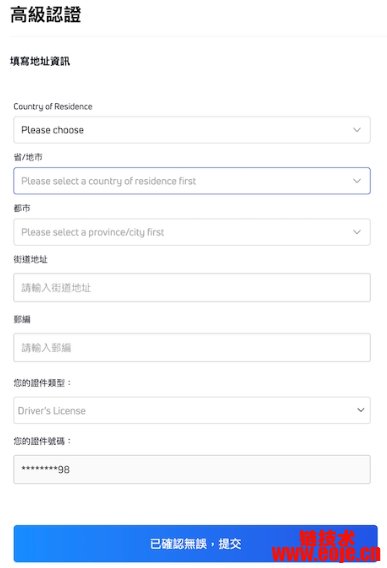Click the red www.eoje.cn watermark link
387x568 pixels.
pyautogui.click(x=326, y=554)
